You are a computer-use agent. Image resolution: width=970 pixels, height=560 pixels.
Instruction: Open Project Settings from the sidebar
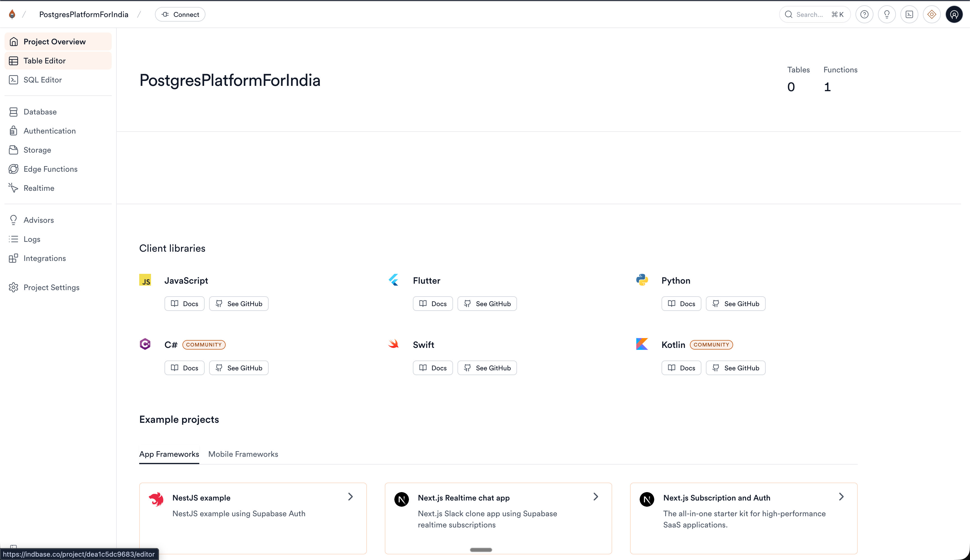point(51,287)
